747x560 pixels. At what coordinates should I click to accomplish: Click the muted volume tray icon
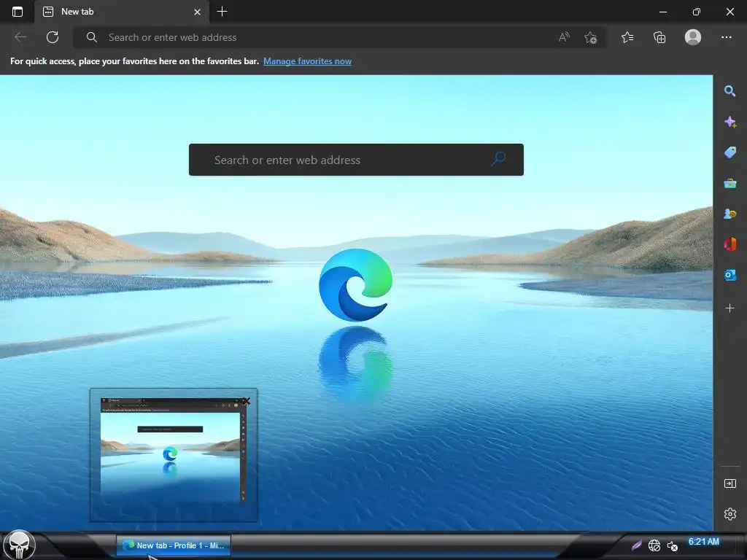click(x=672, y=545)
